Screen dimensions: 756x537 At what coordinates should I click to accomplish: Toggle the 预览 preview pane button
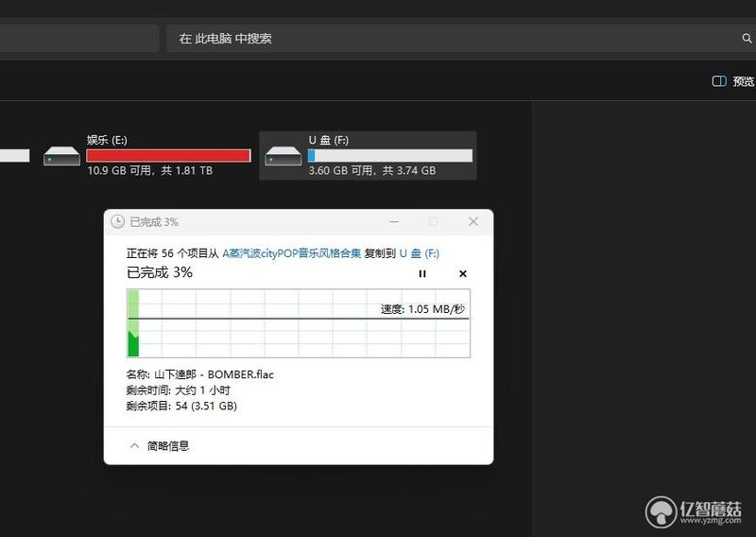pos(733,81)
